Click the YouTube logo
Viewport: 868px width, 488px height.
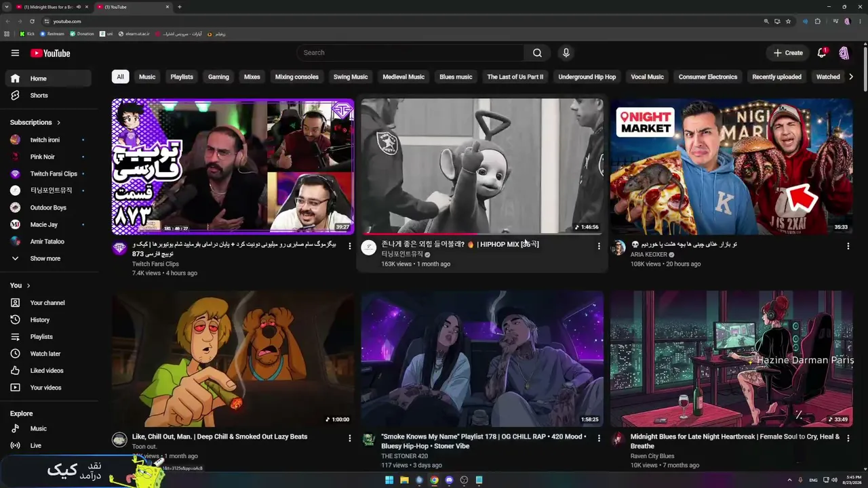coord(50,54)
